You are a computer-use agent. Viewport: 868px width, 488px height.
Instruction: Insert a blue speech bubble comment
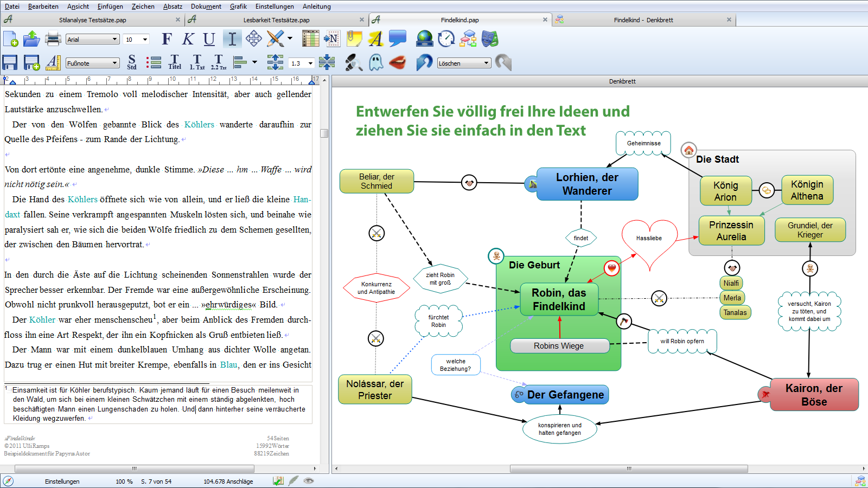[398, 39]
